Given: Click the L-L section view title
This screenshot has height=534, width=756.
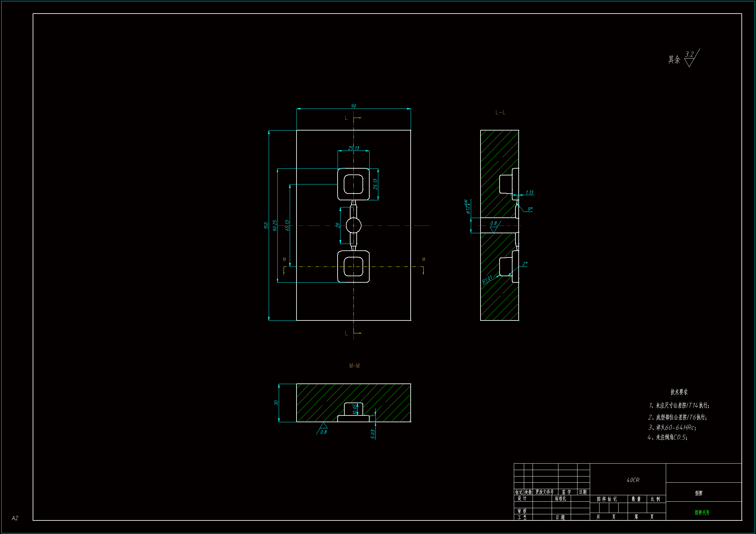Looking at the screenshot, I should (500, 112).
